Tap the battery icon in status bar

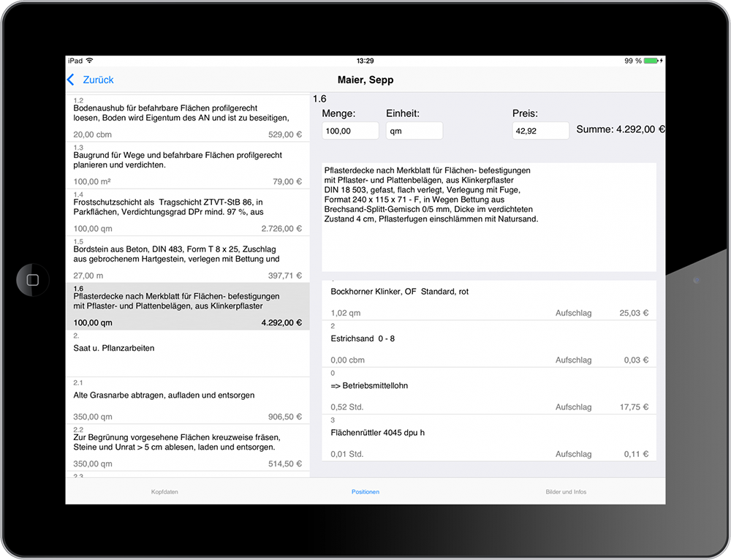tap(654, 61)
